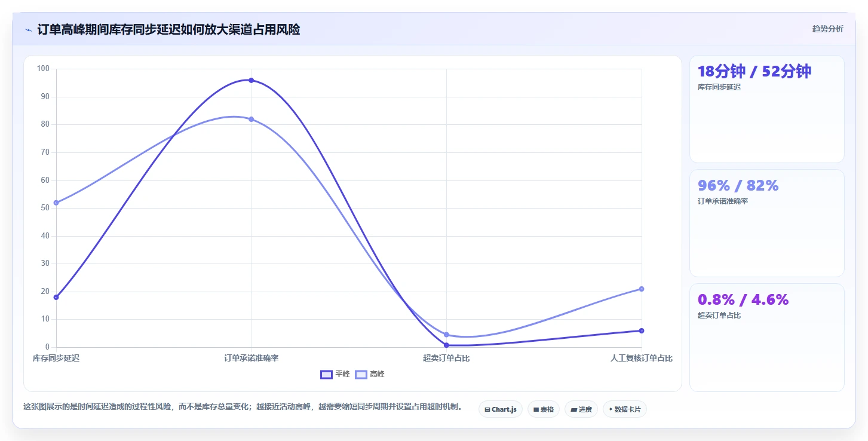868x441 pixels.
Task: Click the 高峰 point at 人工复核订单占比
Action: (x=642, y=289)
